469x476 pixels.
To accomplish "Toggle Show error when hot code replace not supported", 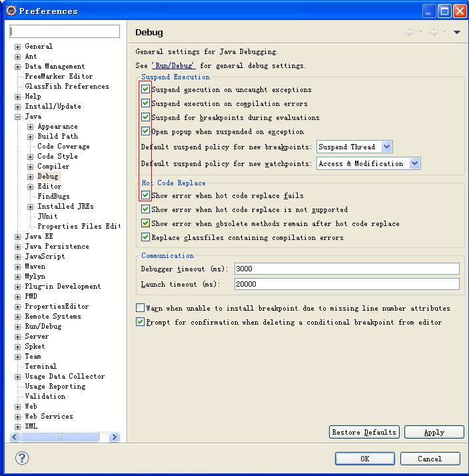I will [x=145, y=209].
